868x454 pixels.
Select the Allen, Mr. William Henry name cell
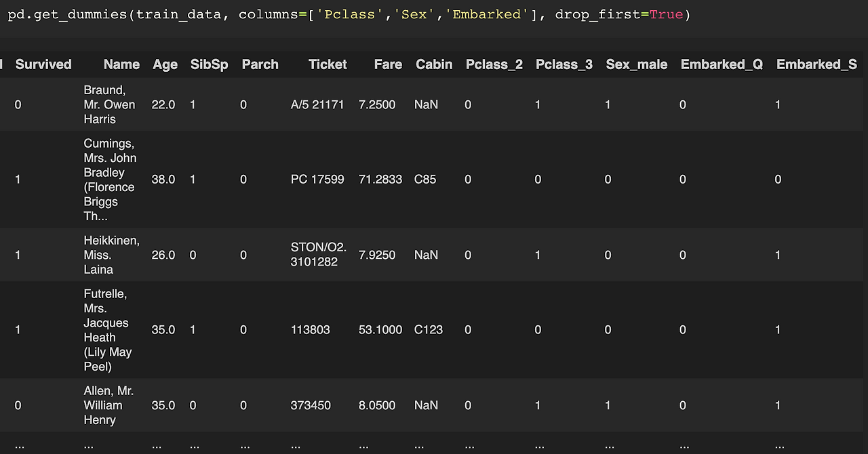108,405
